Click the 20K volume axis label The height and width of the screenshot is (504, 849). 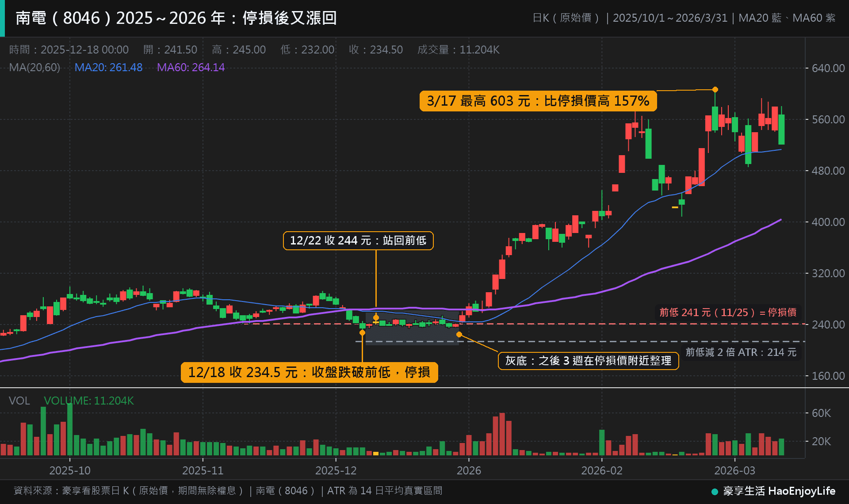coord(821,441)
